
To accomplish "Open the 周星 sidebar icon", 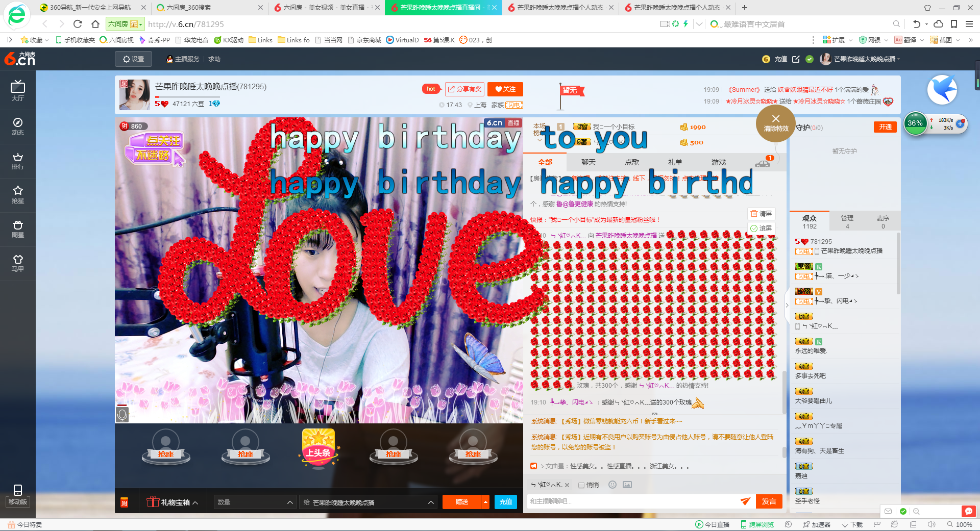I will [x=18, y=229].
